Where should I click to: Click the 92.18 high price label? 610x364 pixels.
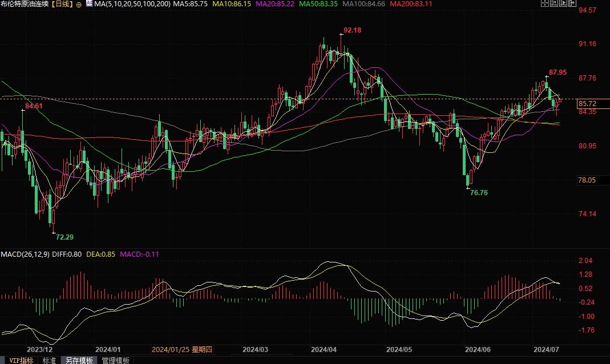tap(352, 30)
